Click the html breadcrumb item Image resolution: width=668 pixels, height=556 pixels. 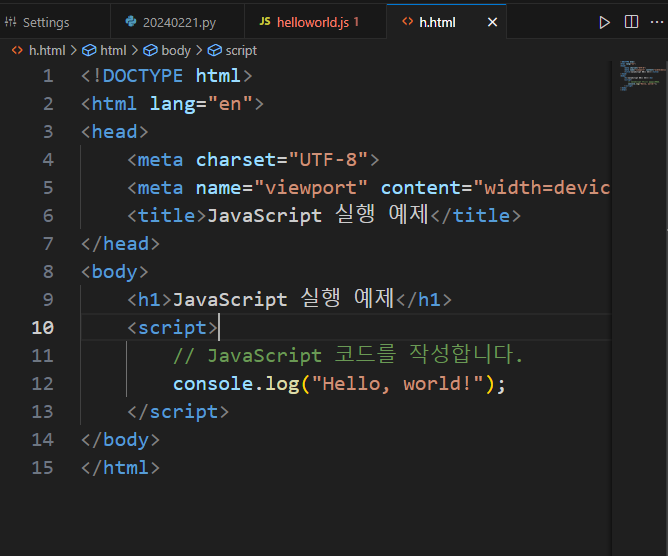click(113, 51)
